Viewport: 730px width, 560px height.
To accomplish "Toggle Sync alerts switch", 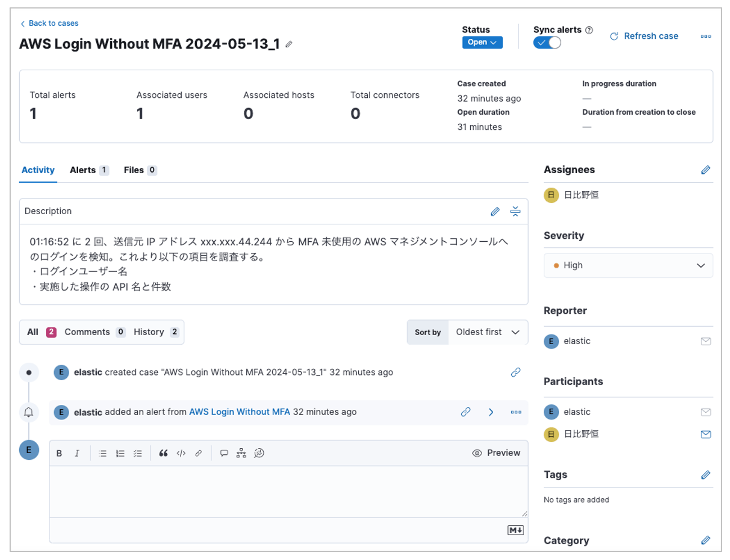I will [547, 43].
